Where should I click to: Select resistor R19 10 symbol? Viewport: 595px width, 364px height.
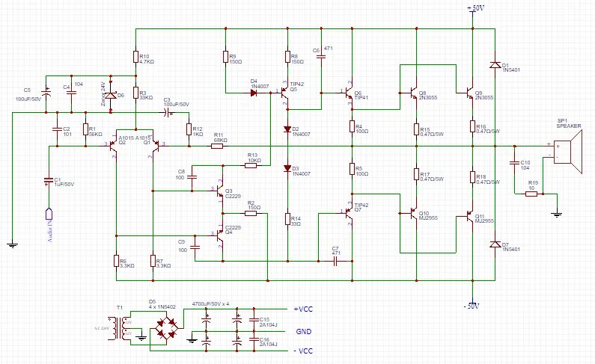tap(531, 194)
